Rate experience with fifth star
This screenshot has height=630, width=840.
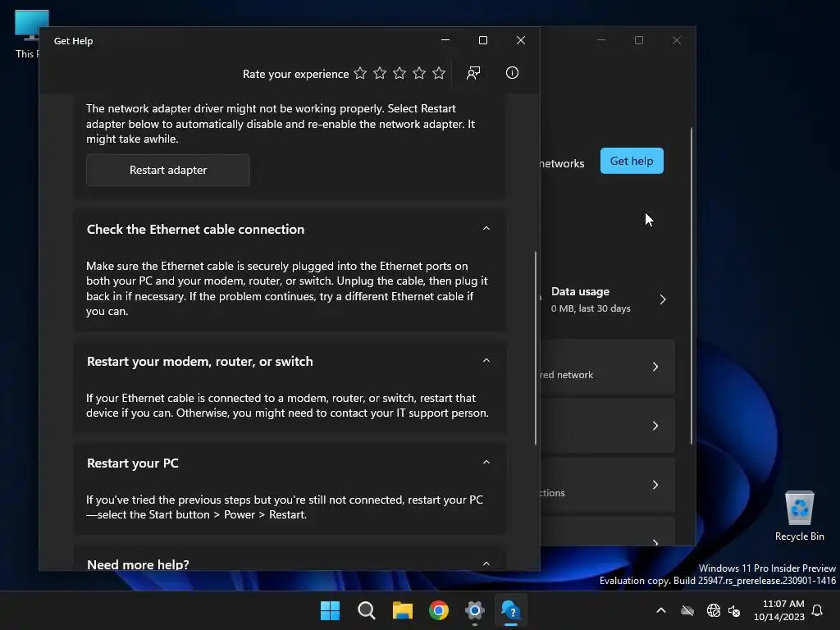439,73
